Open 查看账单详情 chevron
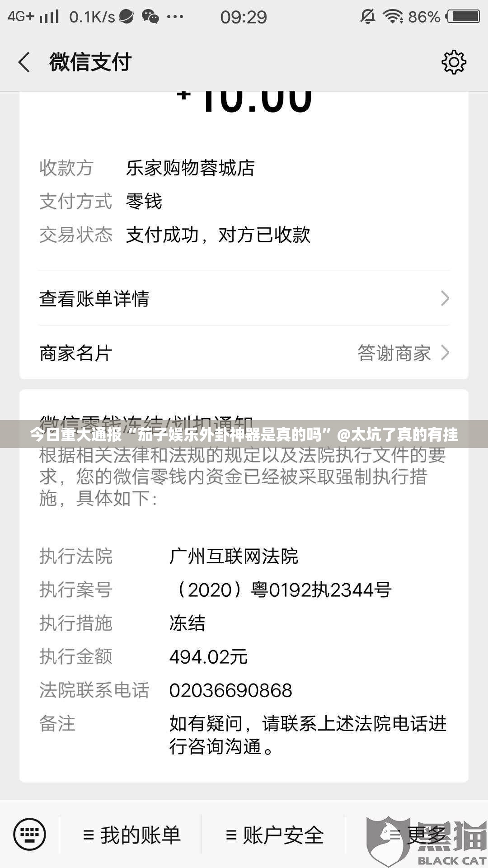 point(445,298)
